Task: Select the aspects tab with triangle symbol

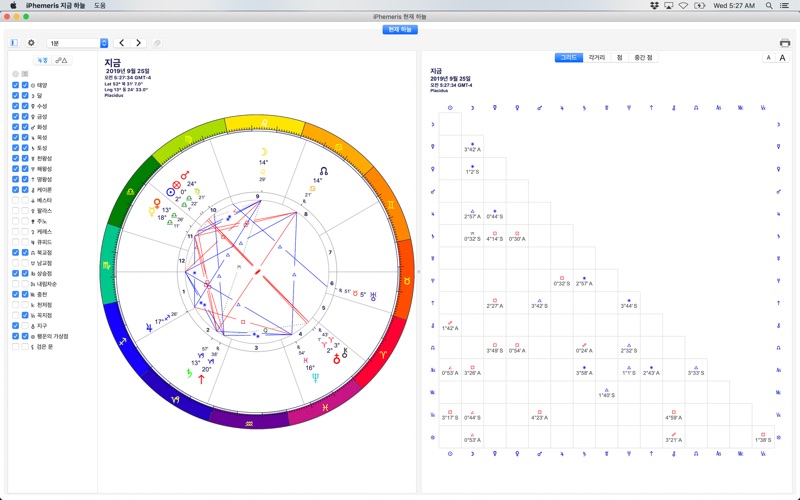Action: pyautogui.click(x=61, y=60)
